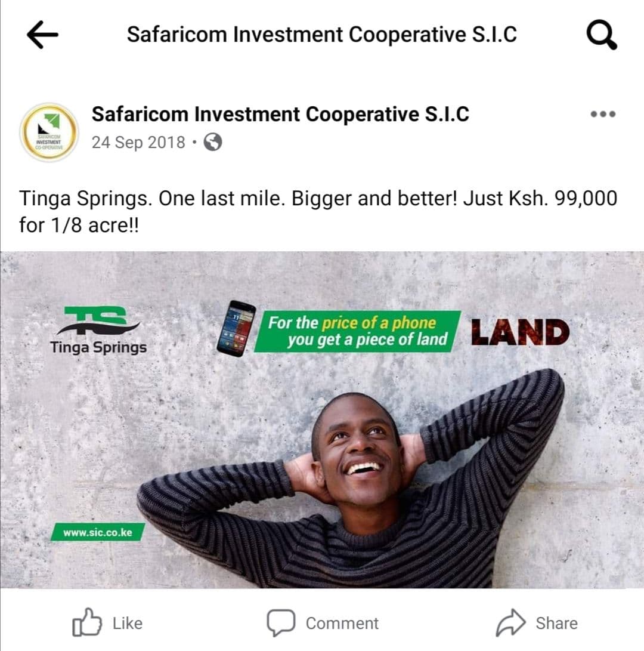The width and height of the screenshot is (644, 651).
Task: Click the Share button label
Action: point(556,623)
